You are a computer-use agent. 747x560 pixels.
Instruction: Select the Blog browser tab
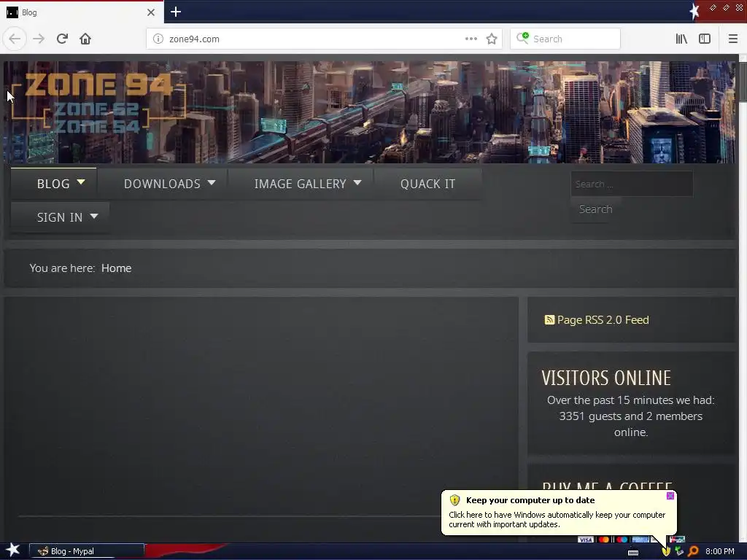tap(82, 12)
